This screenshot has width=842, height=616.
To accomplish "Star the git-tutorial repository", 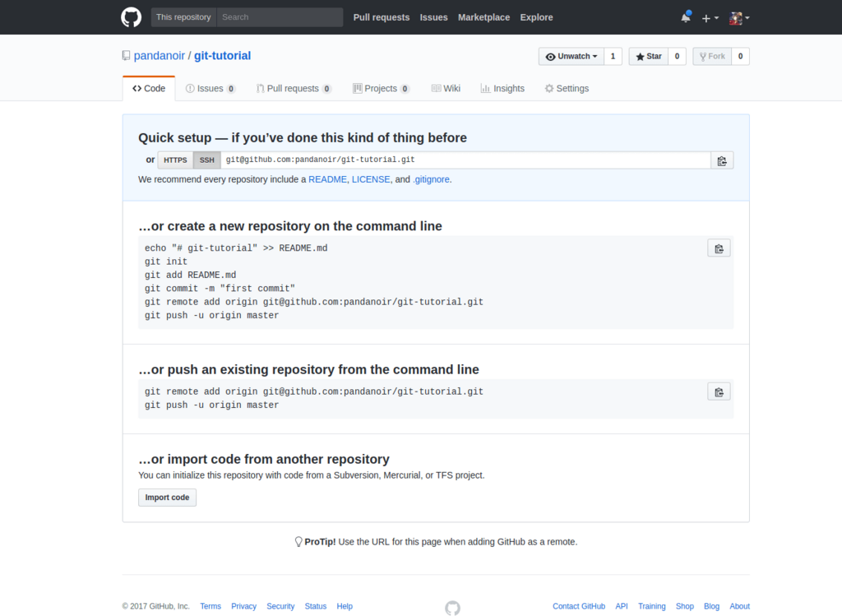I will 649,57.
